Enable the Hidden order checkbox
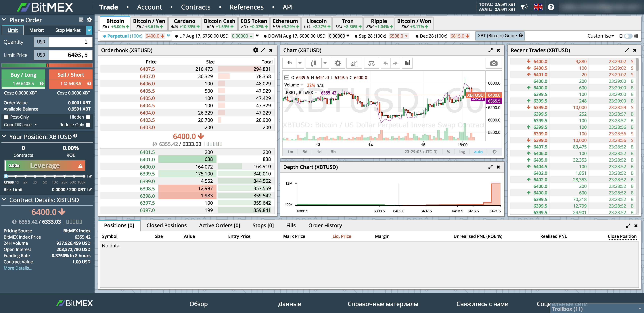 (88, 117)
